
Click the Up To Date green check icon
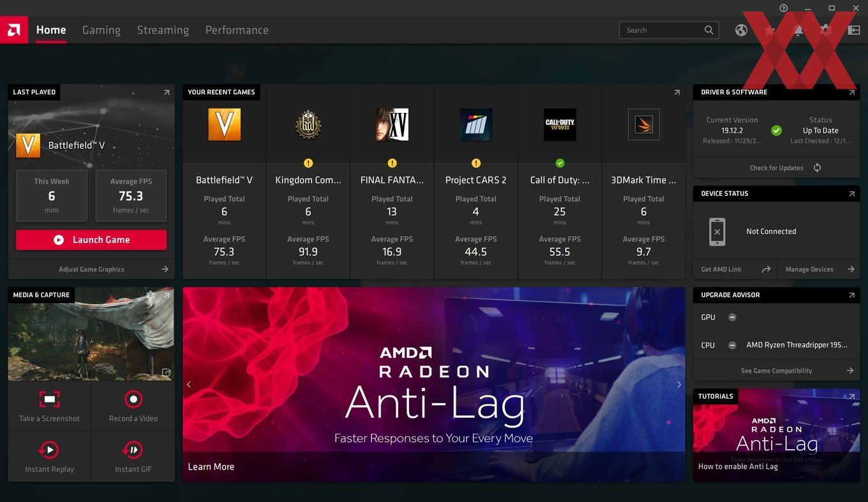(776, 131)
